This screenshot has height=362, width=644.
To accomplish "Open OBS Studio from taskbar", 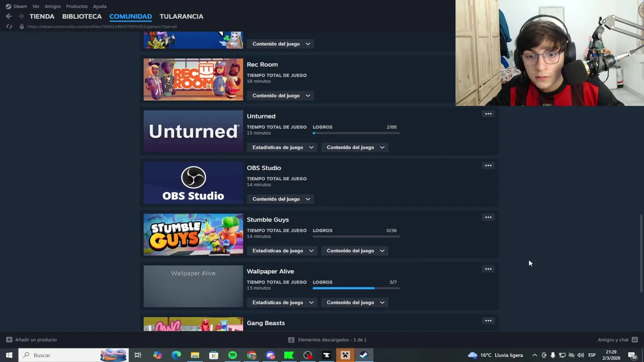I will tap(308, 355).
